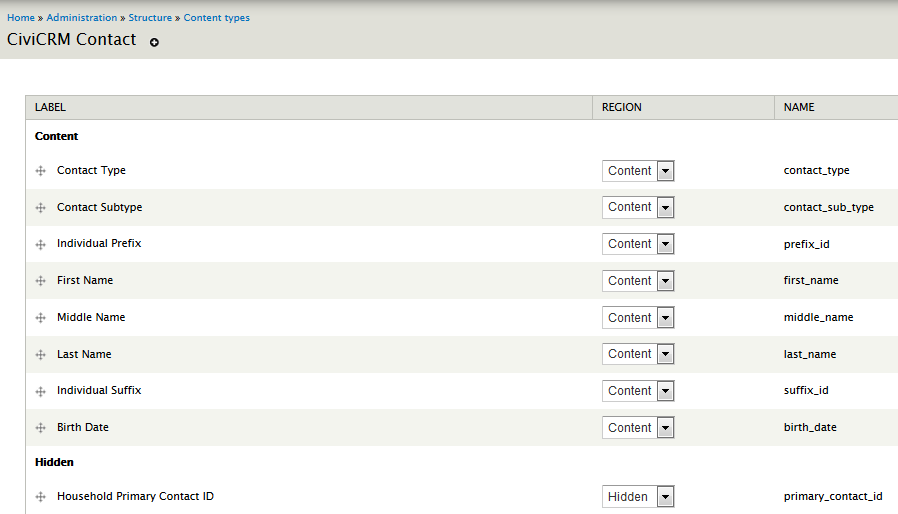Image resolution: width=898 pixels, height=514 pixels.
Task: Click the Birth Date label
Action: (82, 427)
